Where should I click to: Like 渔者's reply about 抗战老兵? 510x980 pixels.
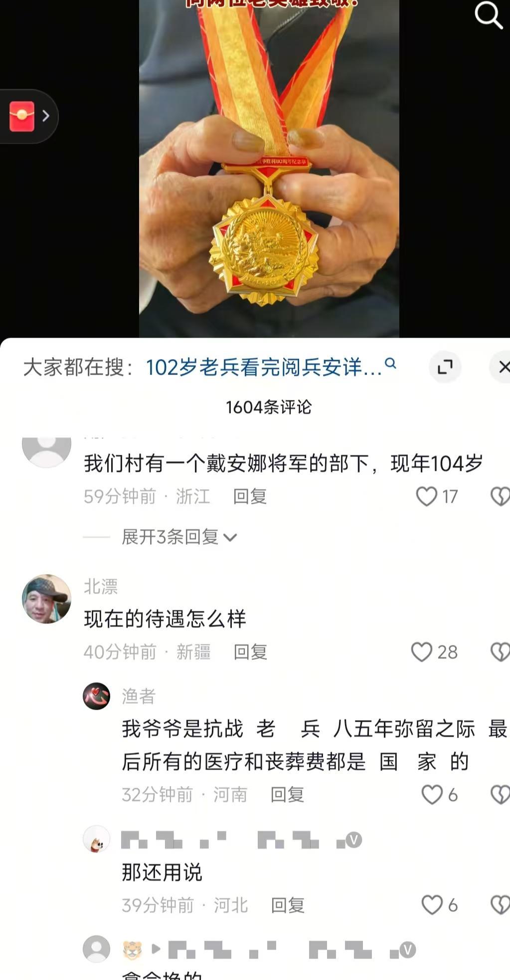pos(432,794)
